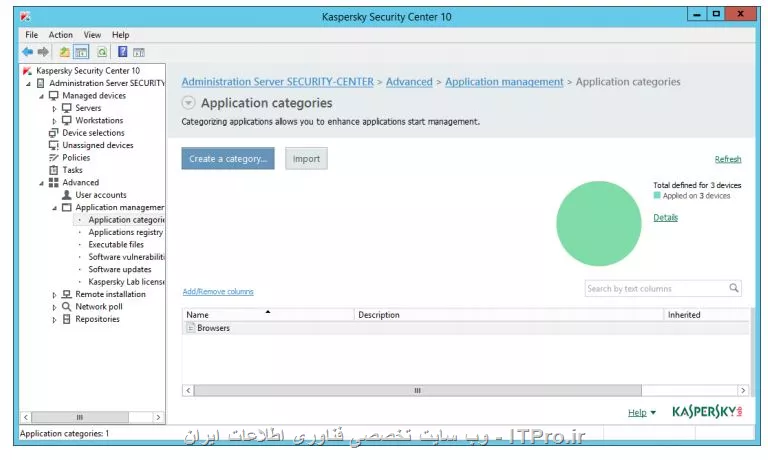
Task: Click the Network poll magnifier icon
Action: pos(67,306)
